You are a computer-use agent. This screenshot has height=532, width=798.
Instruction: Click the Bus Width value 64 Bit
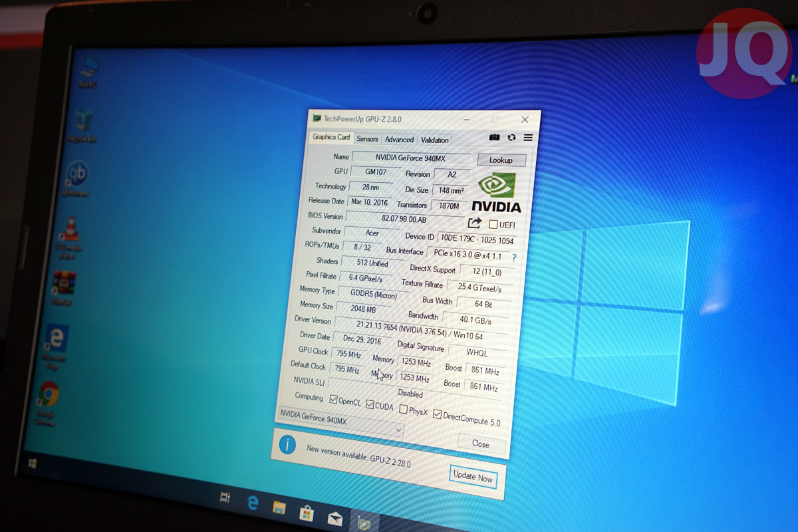[483, 305]
